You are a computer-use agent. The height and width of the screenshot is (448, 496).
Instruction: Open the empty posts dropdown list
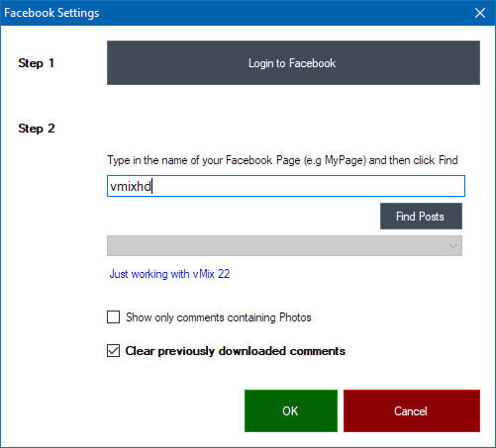(x=284, y=245)
